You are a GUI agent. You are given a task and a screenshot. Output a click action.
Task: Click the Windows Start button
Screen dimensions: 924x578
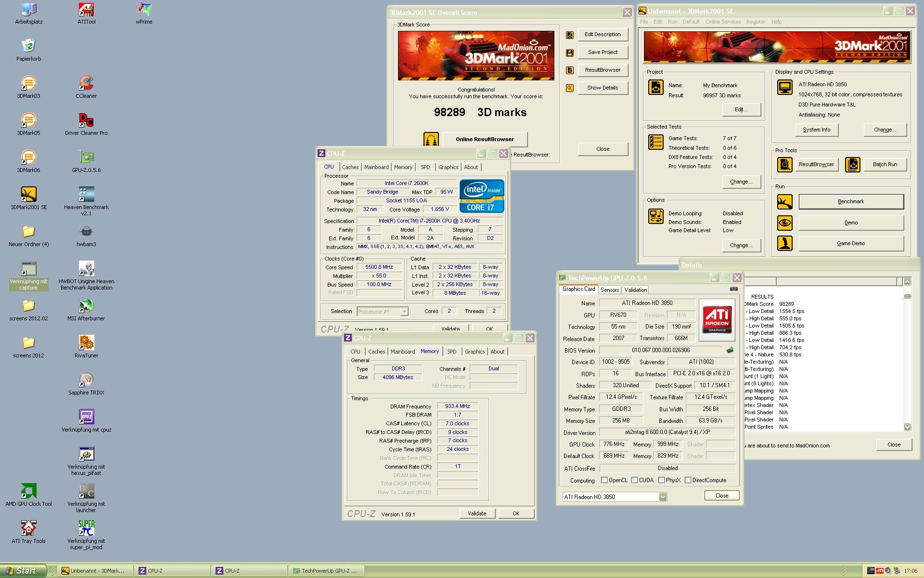click(x=23, y=571)
